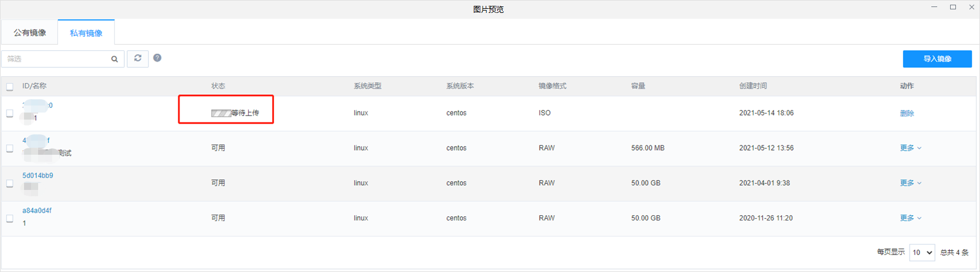Image resolution: width=980 pixels, height=272 pixels.
Task: Close the 图片预览 window
Action: 972,7
